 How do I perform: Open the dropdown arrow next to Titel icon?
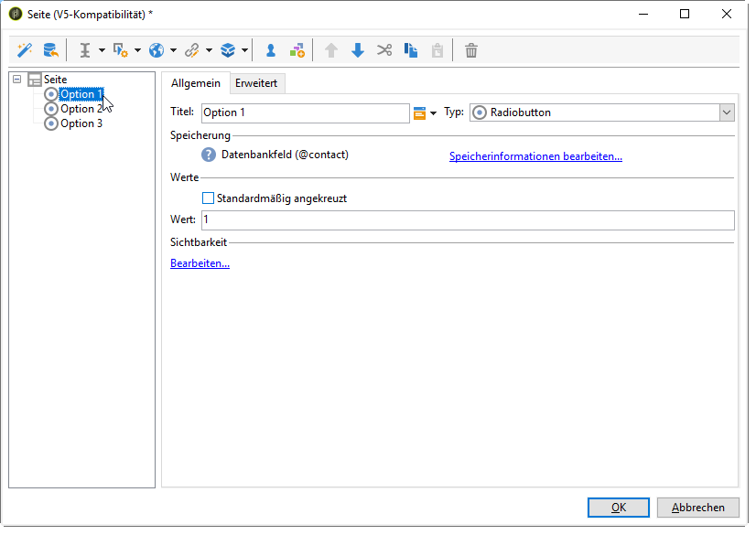[433, 113]
